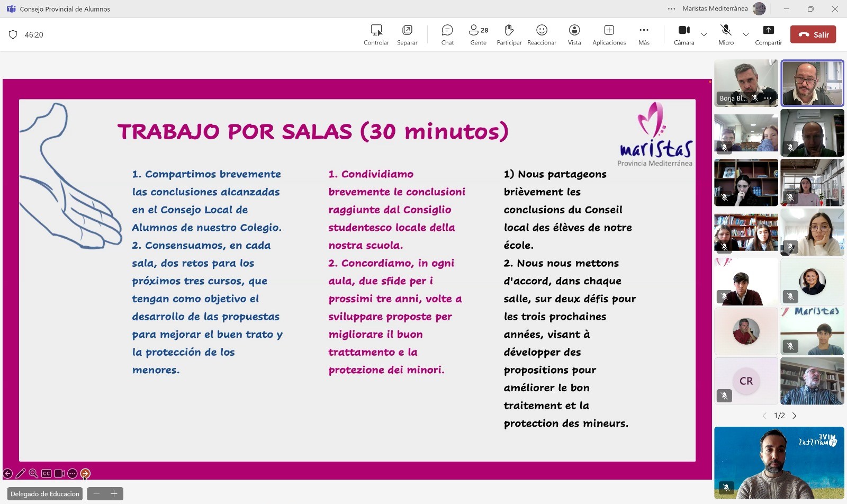Unmute the microphone using Micro
847x504 pixels.
point(726,34)
